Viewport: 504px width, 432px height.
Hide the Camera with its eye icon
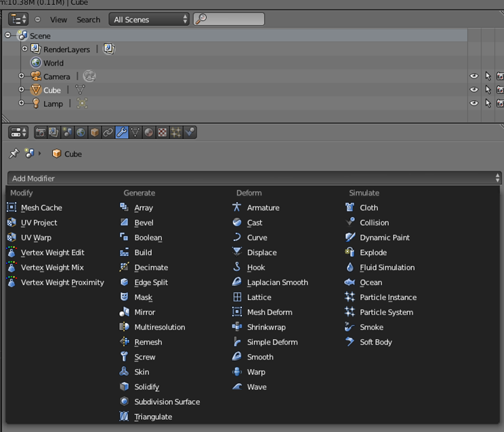[x=474, y=77]
